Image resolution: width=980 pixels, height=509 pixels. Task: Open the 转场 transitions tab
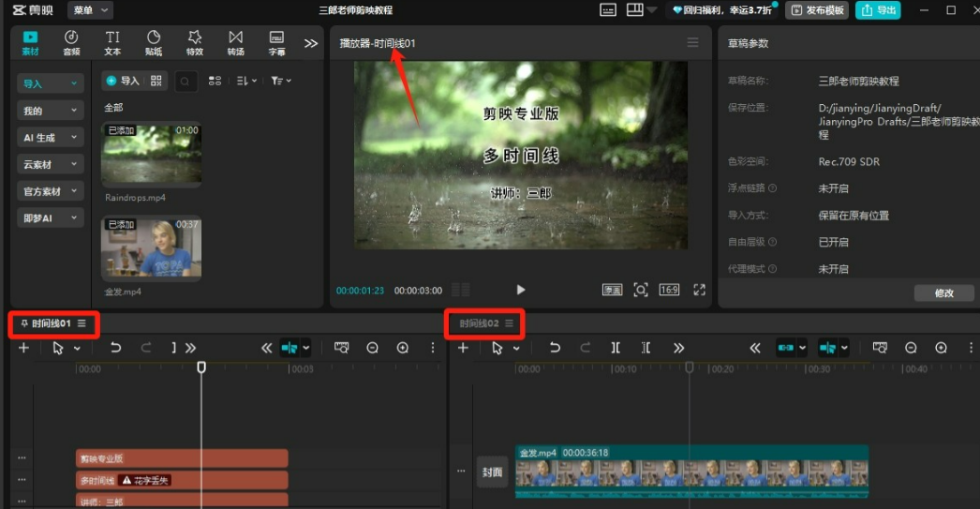tap(235, 43)
